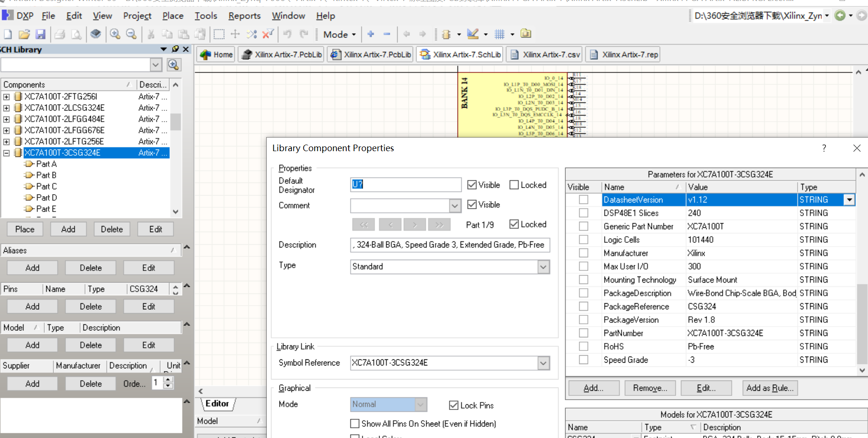The height and width of the screenshot is (438, 868).
Task: Toggle Visible checkbox for Default Designator
Action: 472,185
